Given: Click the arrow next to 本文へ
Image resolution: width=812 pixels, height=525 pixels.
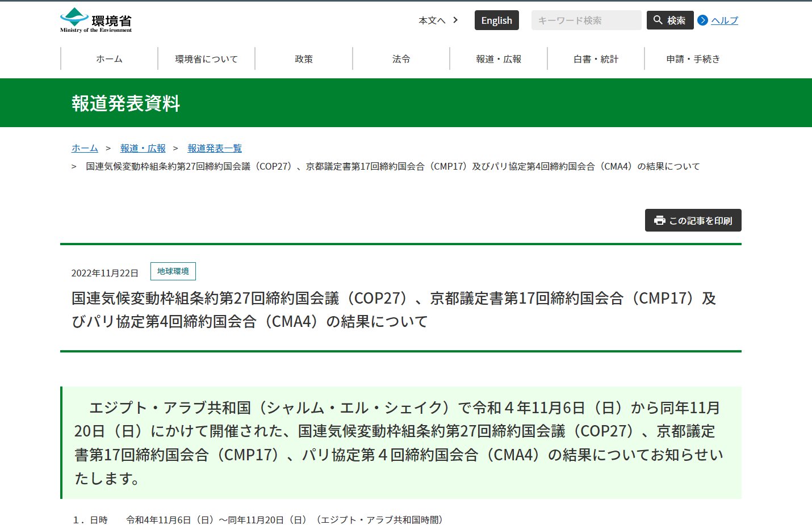Looking at the screenshot, I should [455, 20].
